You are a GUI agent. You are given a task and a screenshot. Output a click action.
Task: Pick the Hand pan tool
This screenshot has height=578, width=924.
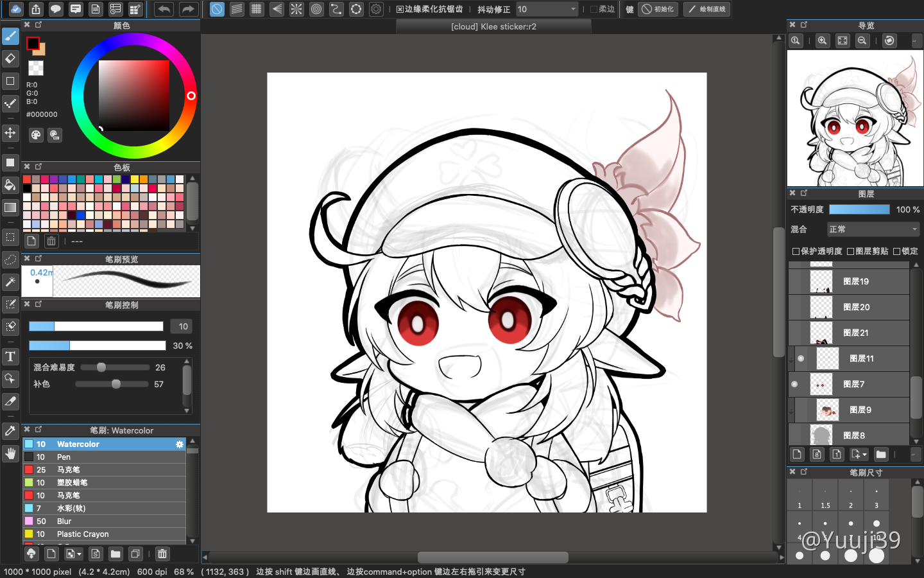10,453
